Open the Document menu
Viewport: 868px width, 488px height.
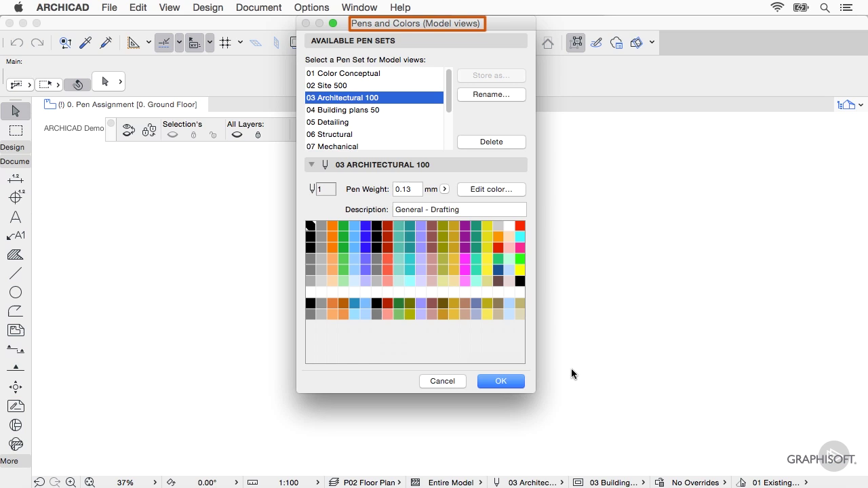[x=258, y=7]
